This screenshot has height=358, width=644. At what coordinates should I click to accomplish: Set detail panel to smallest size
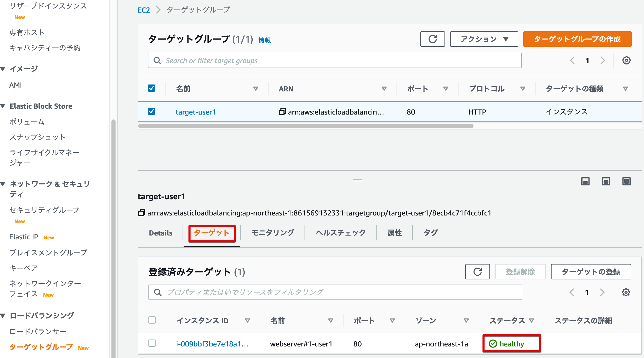tap(585, 181)
